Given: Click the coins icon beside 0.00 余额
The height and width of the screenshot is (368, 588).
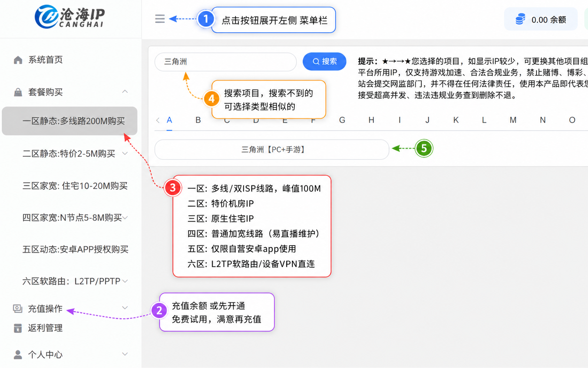Looking at the screenshot, I should click(521, 19).
